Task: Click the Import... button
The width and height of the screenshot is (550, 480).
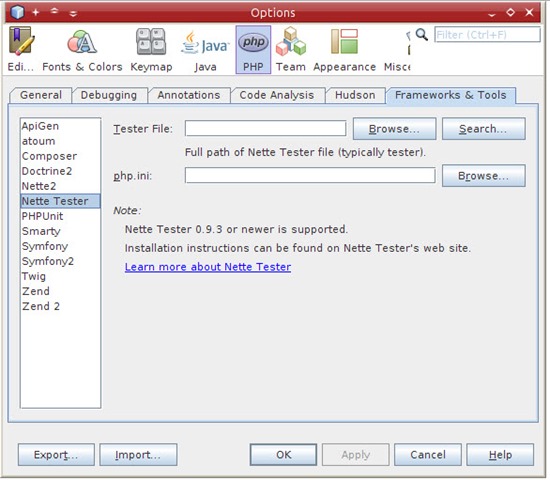Action: [x=138, y=455]
